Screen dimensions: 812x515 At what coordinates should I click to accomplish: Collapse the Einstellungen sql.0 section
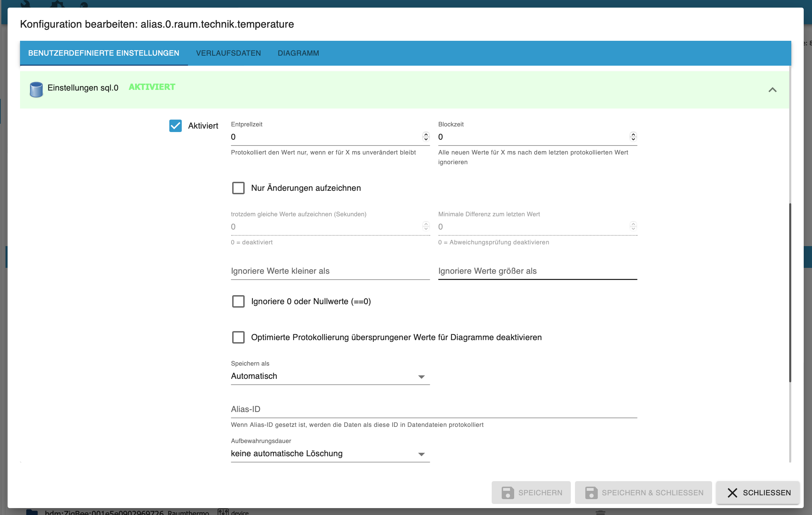pyautogui.click(x=772, y=90)
